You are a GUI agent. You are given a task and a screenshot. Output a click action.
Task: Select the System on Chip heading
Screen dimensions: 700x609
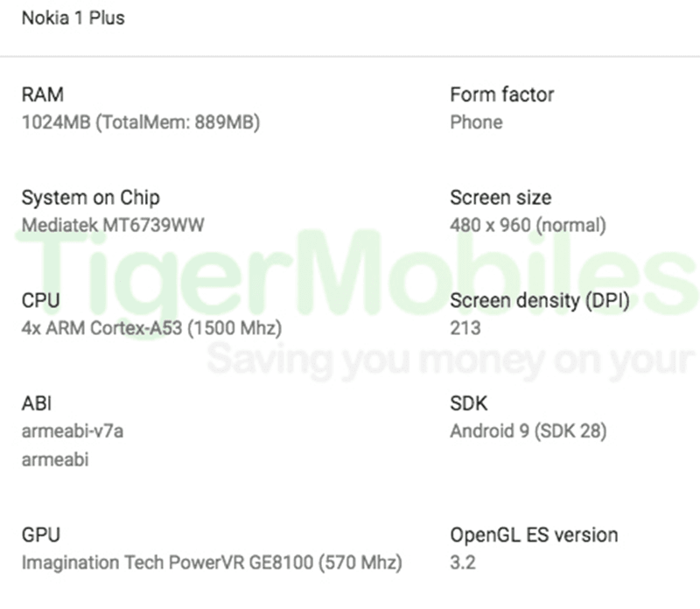[x=90, y=198]
